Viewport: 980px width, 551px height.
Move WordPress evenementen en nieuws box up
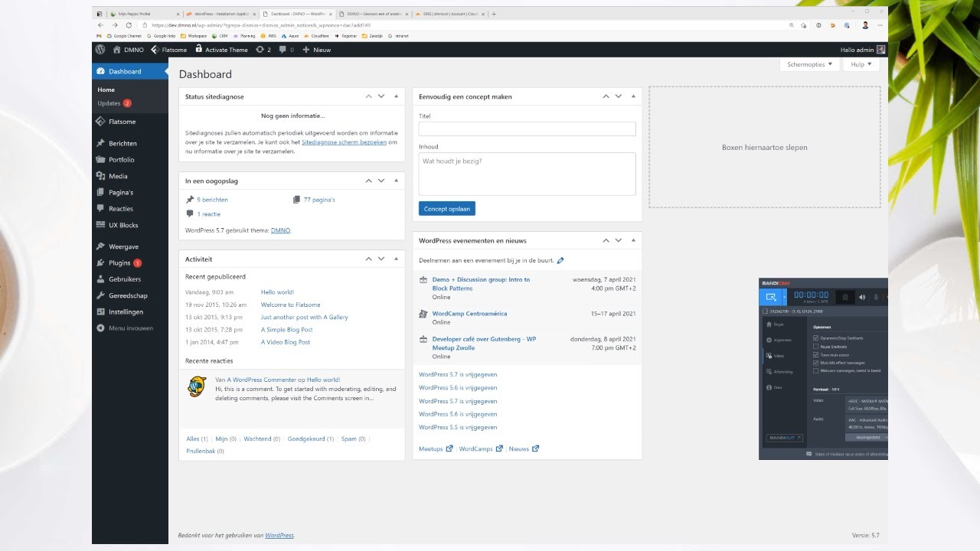[606, 240]
